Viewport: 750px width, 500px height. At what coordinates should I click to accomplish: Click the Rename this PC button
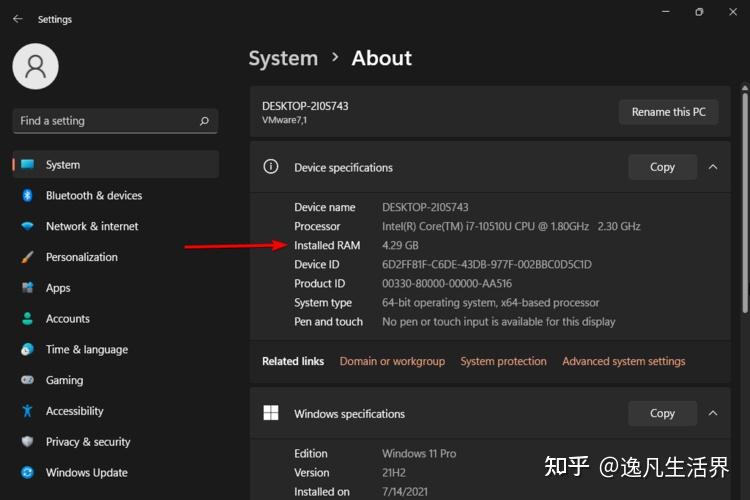tap(668, 112)
